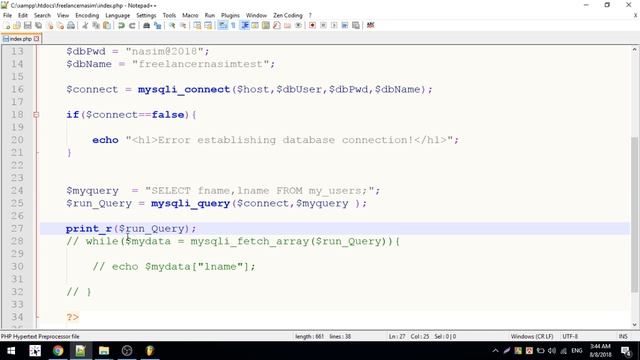Click the ENG language indicator
This screenshot has width=640, height=360.
point(576,351)
